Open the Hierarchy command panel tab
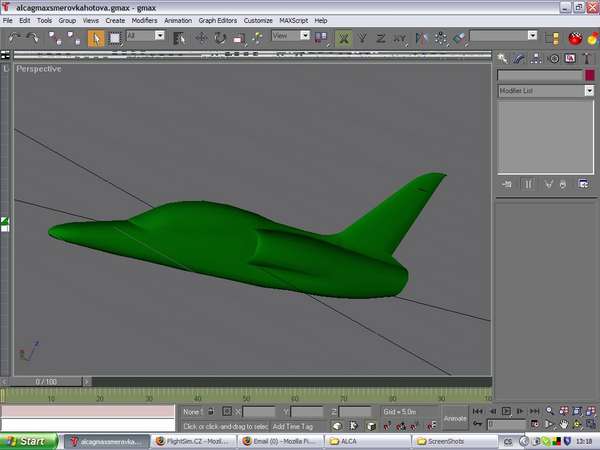600x450 pixels. pyautogui.click(x=536, y=58)
